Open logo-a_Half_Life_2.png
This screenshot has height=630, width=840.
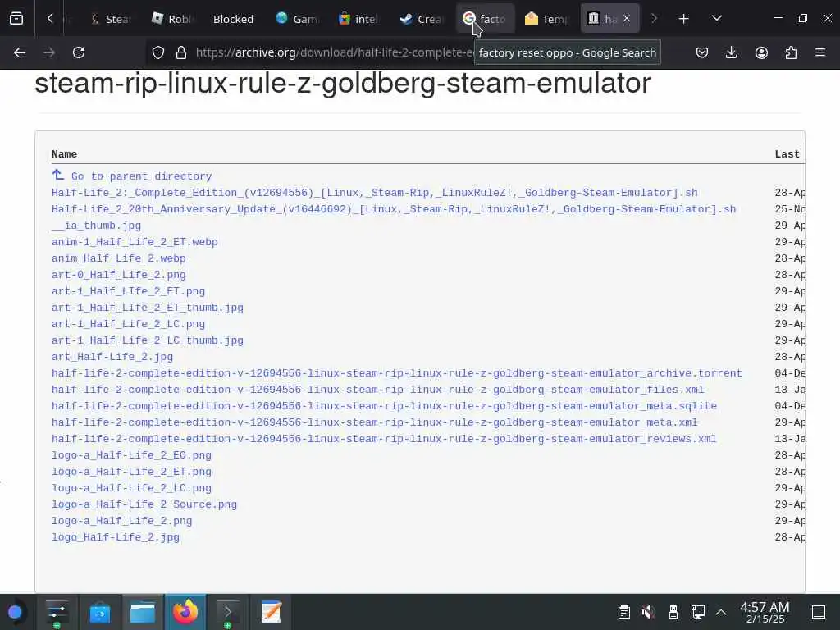[121, 521]
